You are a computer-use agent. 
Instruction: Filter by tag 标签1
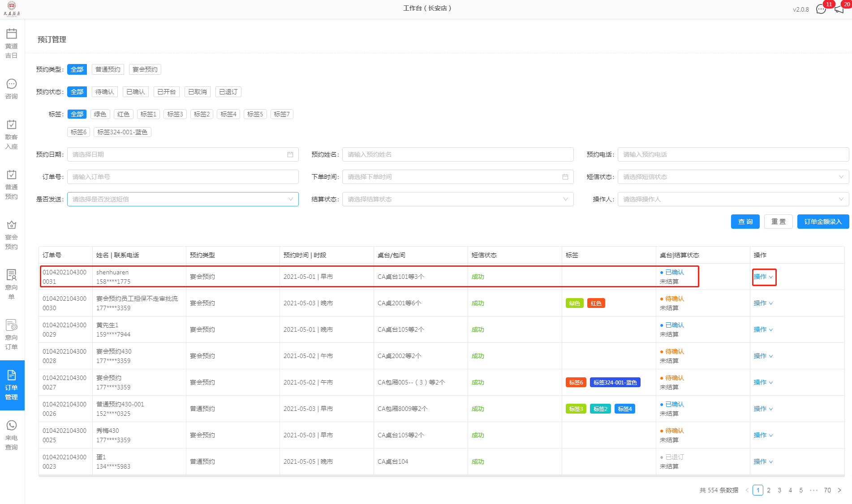tap(149, 114)
